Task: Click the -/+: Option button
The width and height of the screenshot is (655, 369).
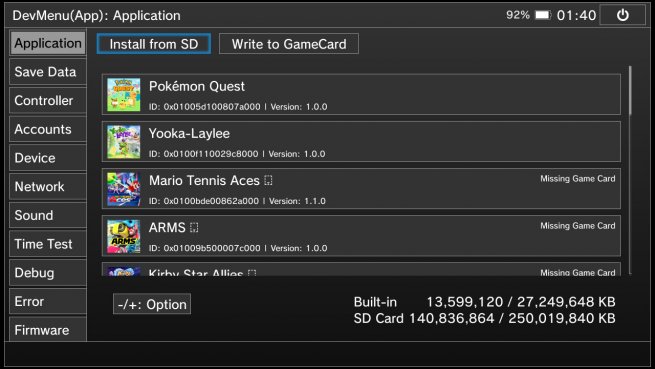Action: (152, 304)
